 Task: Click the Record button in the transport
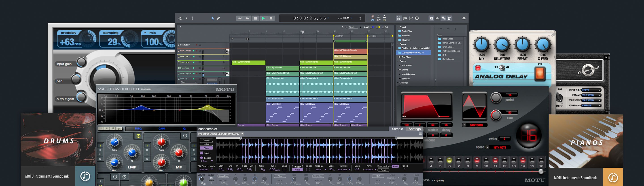tap(271, 18)
